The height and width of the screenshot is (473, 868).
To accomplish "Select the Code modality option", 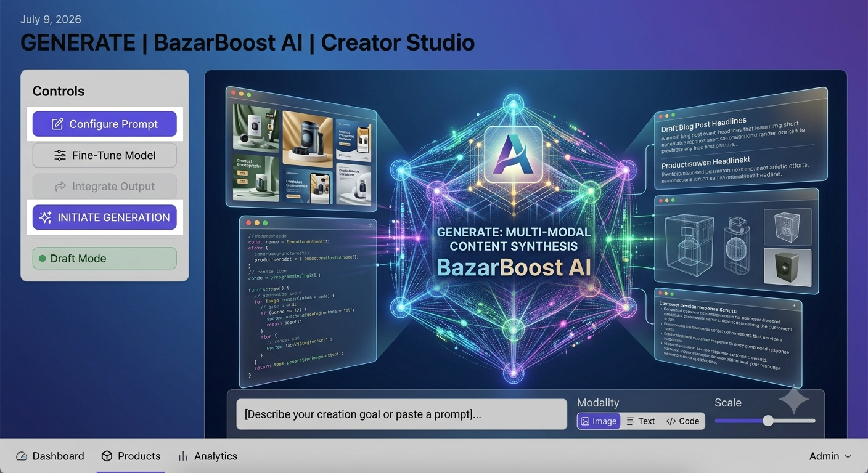I will click(x=682, y=421).
